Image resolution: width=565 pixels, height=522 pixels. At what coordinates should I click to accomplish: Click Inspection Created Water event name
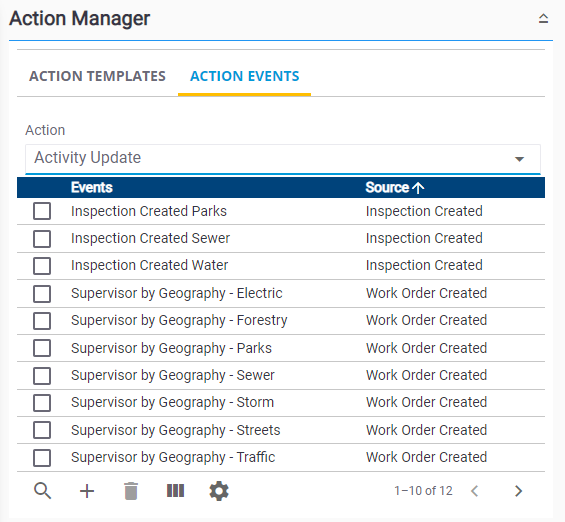point(150,266)
